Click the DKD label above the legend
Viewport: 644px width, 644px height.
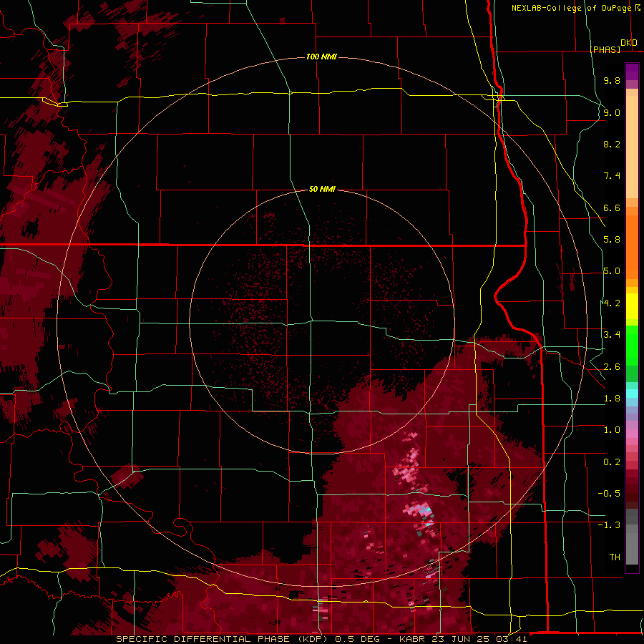coord(629,43)
